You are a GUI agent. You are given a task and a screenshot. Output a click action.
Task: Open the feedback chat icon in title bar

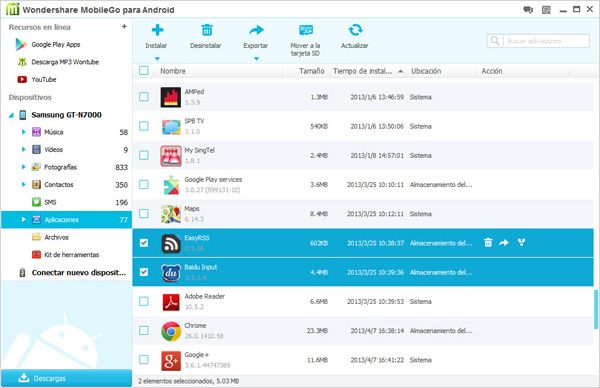point(528,10)
